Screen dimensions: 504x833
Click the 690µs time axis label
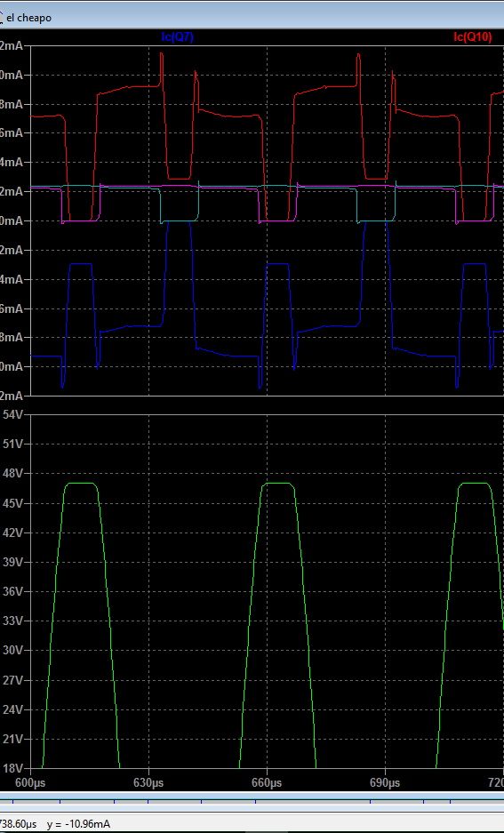click(x=385, y=783)
